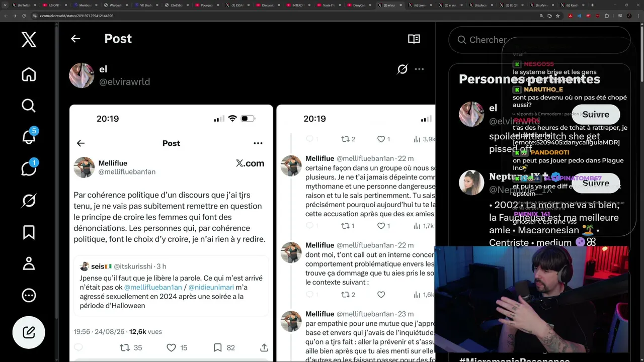Open more options on el's post
The image size is (644, 362).
point(419,69)
